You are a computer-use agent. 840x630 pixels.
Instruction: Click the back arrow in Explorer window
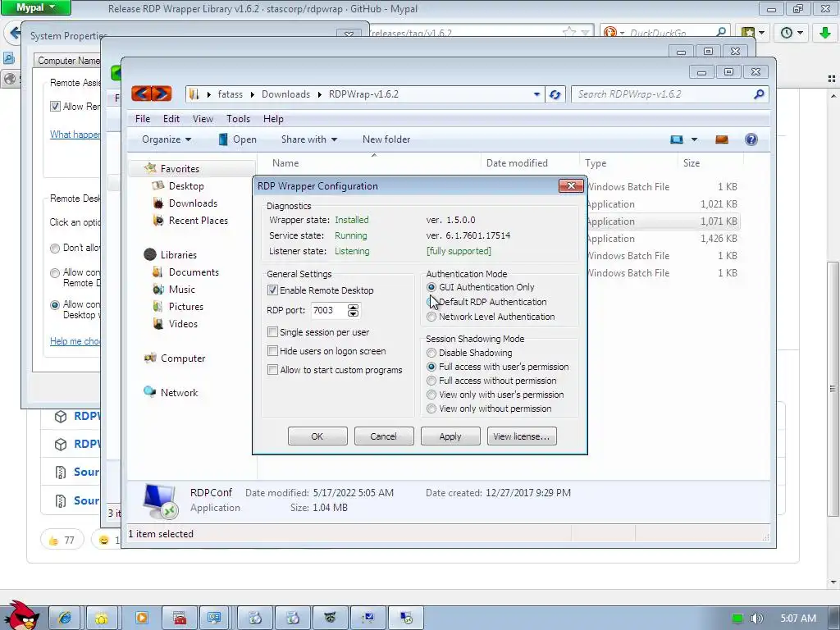pyautogui.click(x=141, y=94)
